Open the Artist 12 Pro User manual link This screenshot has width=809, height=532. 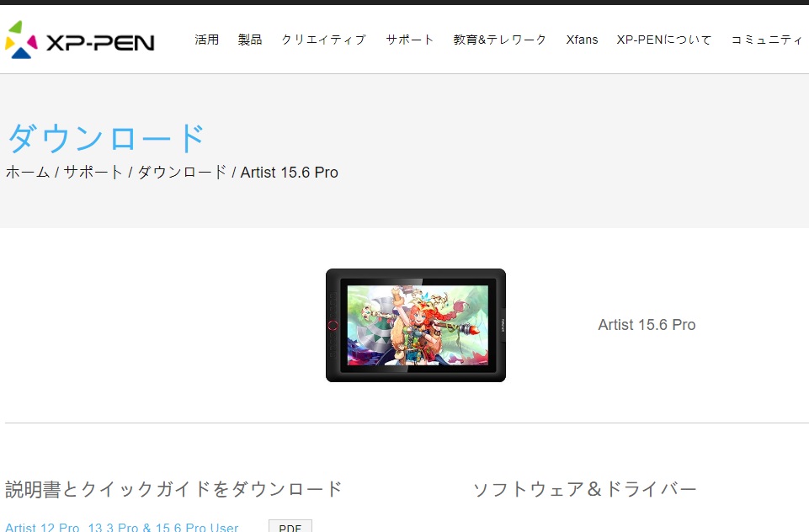pos(122,527)
